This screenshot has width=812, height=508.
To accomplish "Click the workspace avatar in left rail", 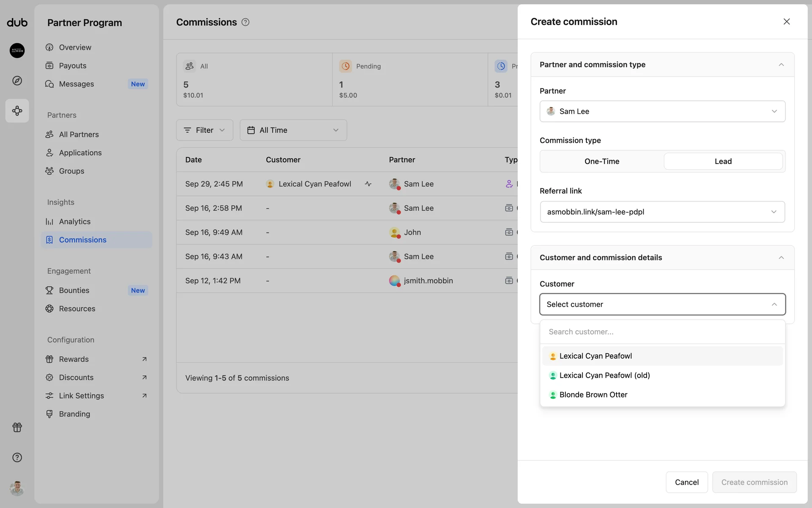I will click(17, 50).
